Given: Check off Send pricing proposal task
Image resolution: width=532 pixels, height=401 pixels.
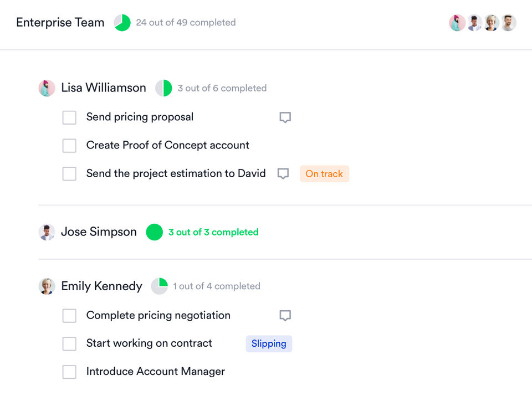Looking at the screenshot, I should point(69,117).
